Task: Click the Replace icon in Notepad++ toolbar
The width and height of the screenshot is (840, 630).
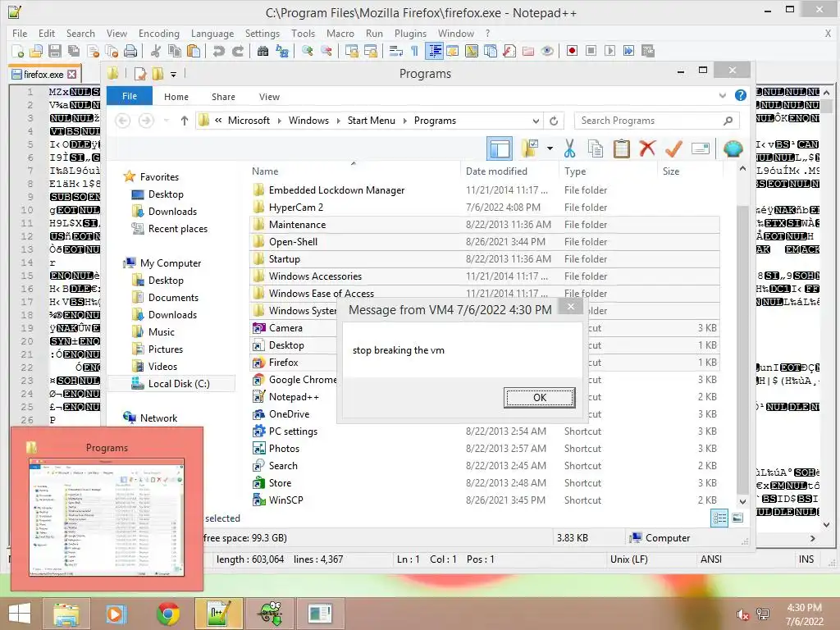Action: click(x=282, y=51)
